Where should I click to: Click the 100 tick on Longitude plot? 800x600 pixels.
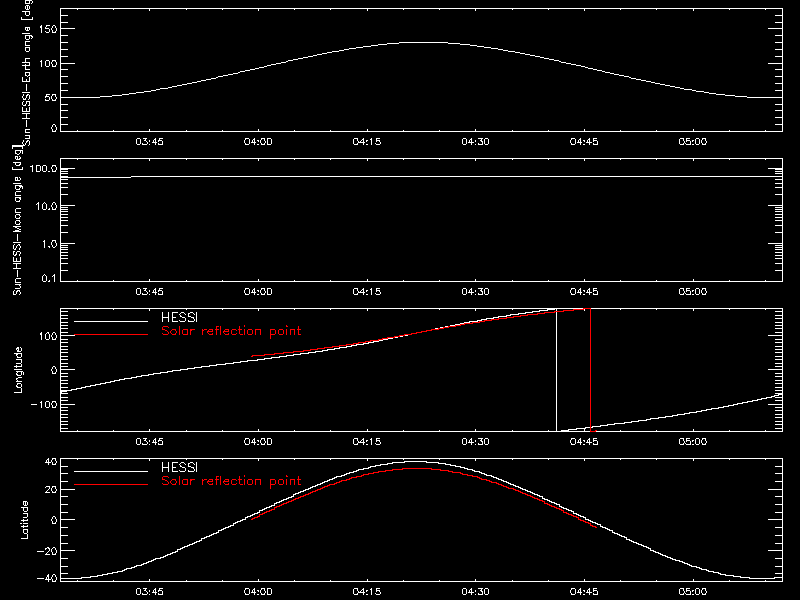pos(47,336)
